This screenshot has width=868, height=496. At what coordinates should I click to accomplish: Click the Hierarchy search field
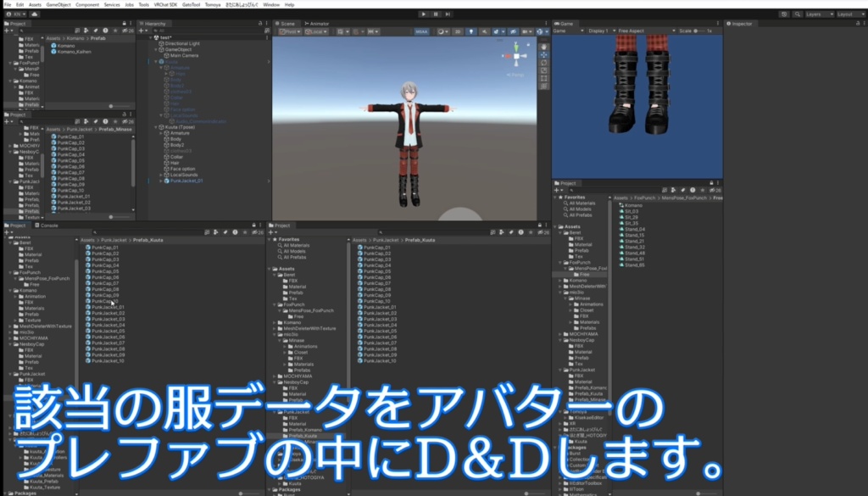click(208, 31)
